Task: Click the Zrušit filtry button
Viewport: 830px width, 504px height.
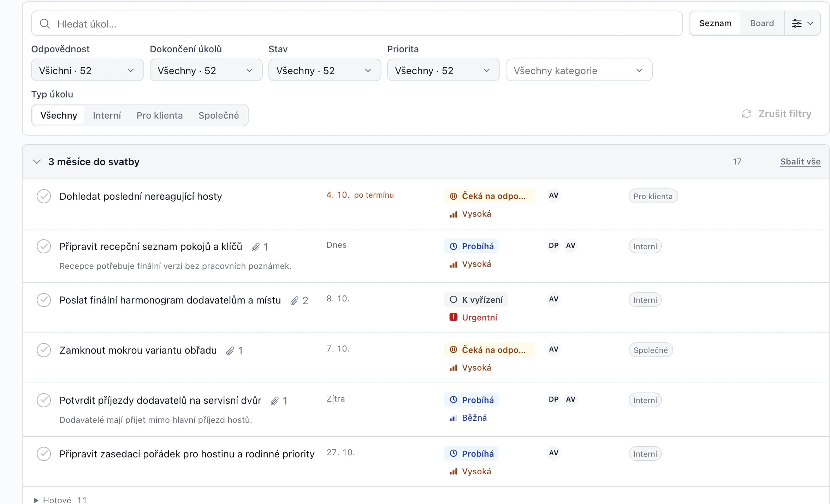Action: [x=777, y=114]
